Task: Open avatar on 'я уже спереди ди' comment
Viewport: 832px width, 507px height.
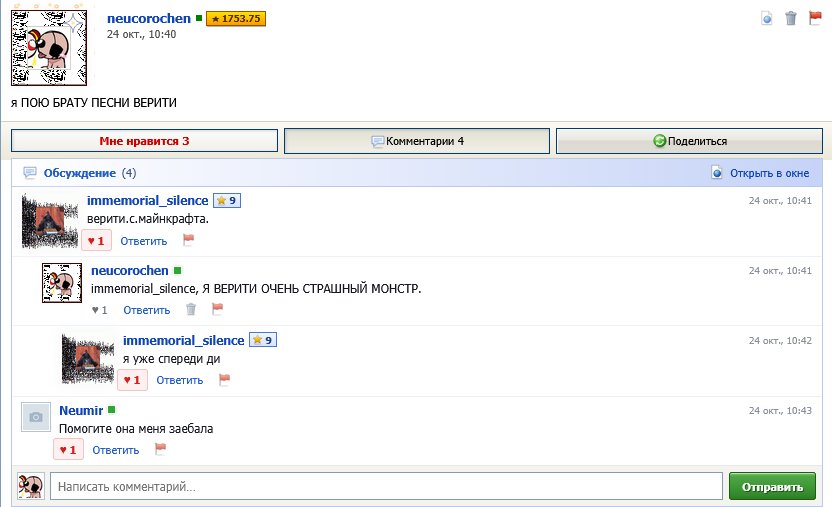Action: point(88,359)
